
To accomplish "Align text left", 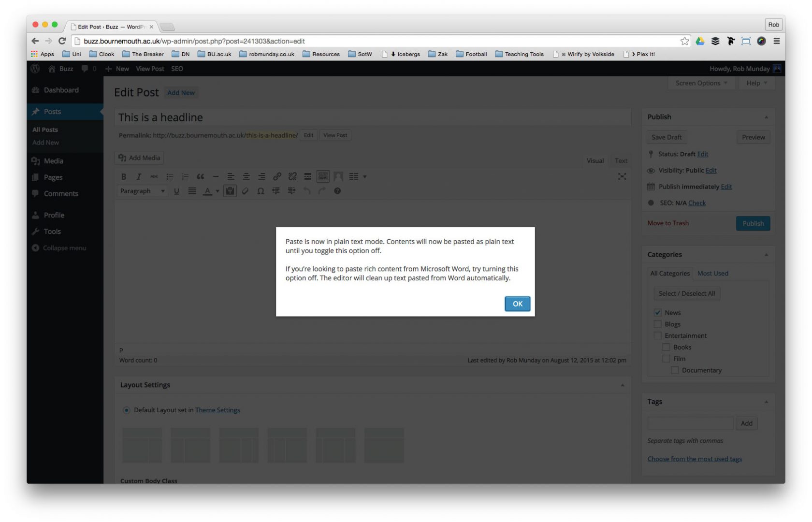I will pos(231,176).
